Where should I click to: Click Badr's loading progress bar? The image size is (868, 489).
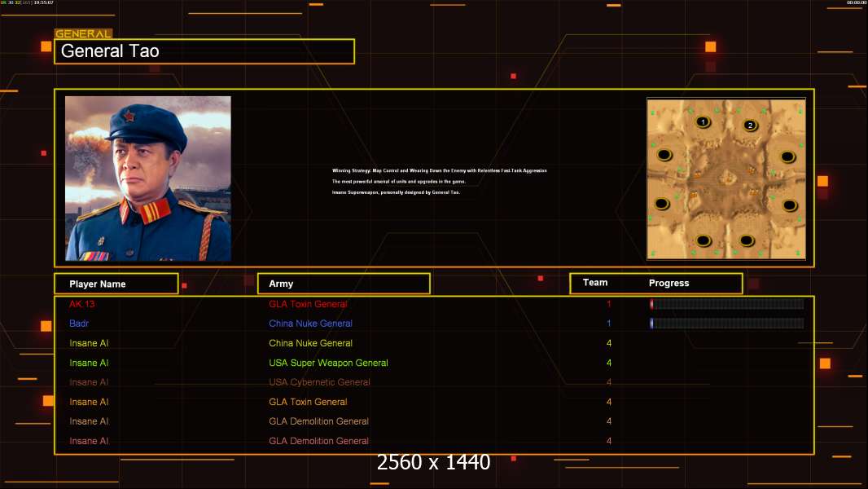(727, 323)
